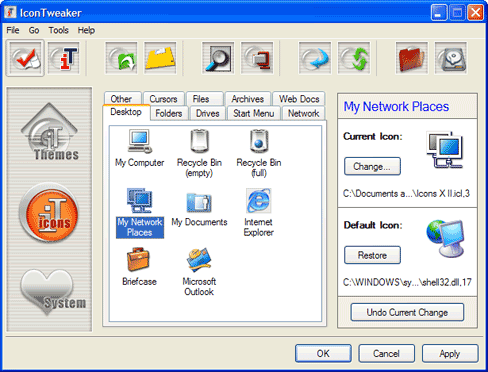Viewport: 488px width, 372px height.
Task: Close the IconTweaker window
Action: click(x=475, y=13)
